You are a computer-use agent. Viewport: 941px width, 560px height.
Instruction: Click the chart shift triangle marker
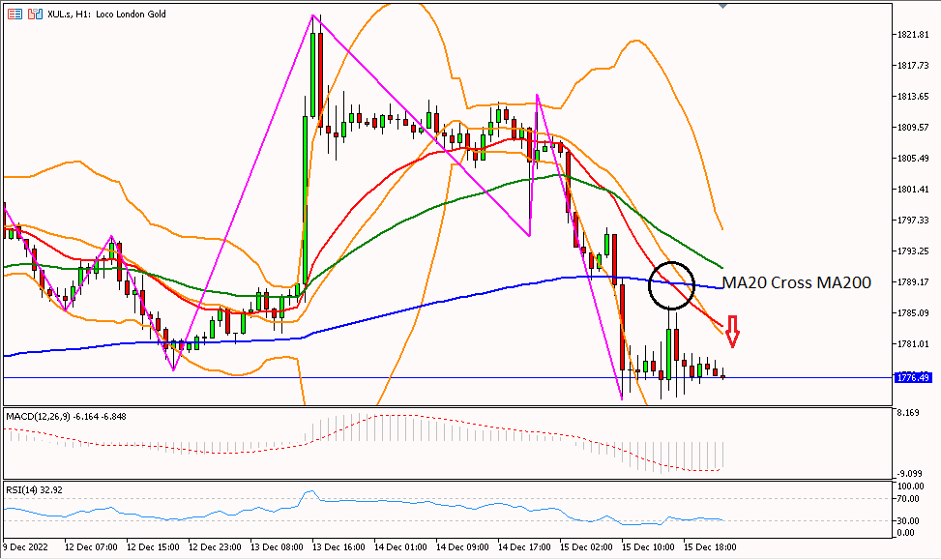point(722,6)
